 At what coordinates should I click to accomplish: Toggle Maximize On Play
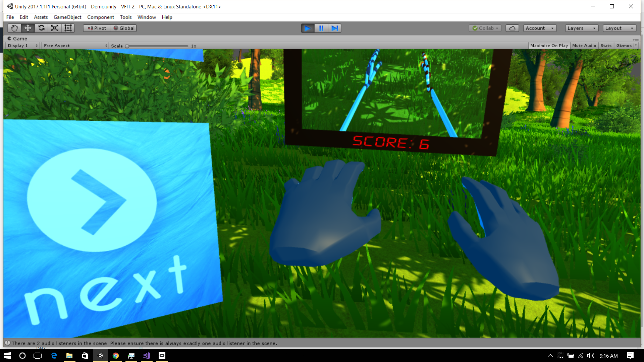click(549, 46)
